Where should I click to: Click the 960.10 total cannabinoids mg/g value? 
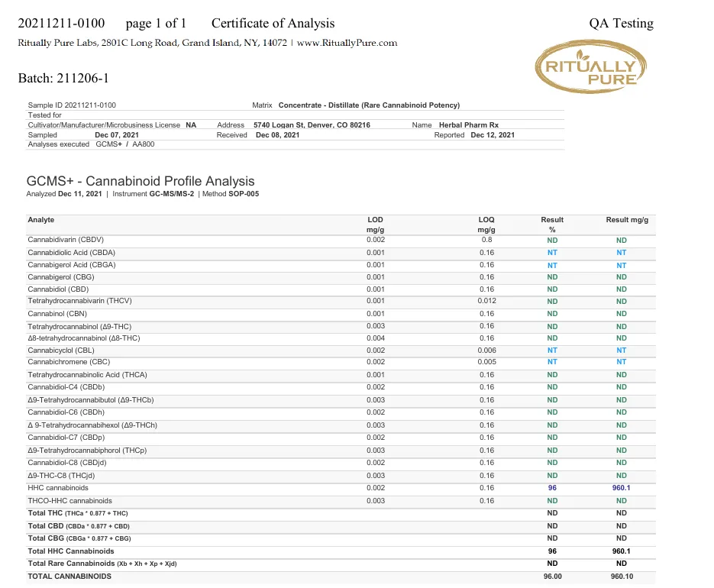coord(622,577)
